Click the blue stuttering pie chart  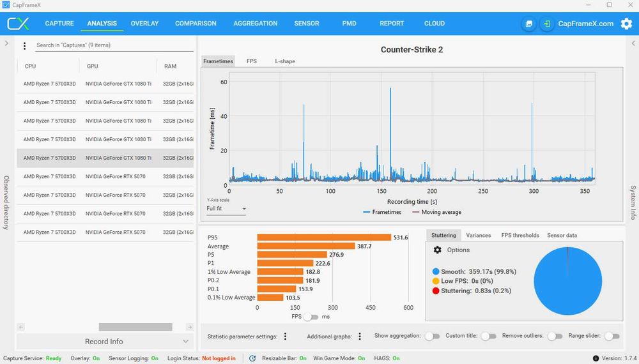[567, 281]
